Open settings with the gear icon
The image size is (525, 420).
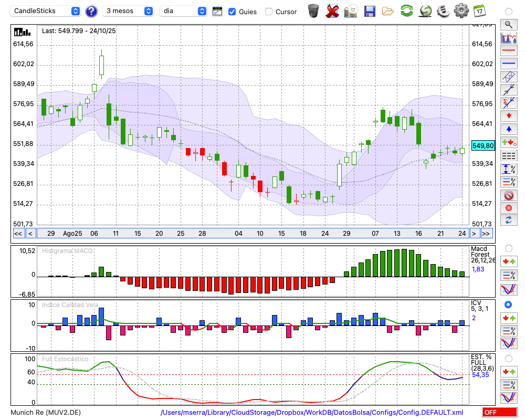461,11
